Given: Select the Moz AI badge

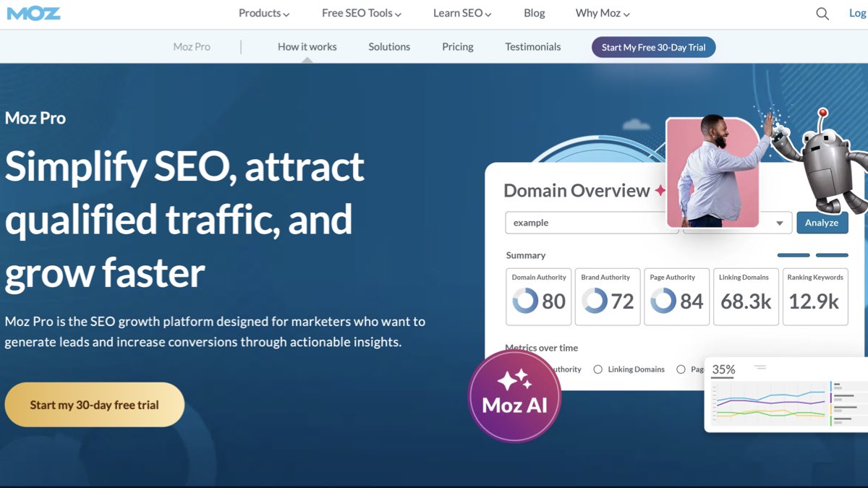Looking at the screenshot, I should tap(514, 395).
